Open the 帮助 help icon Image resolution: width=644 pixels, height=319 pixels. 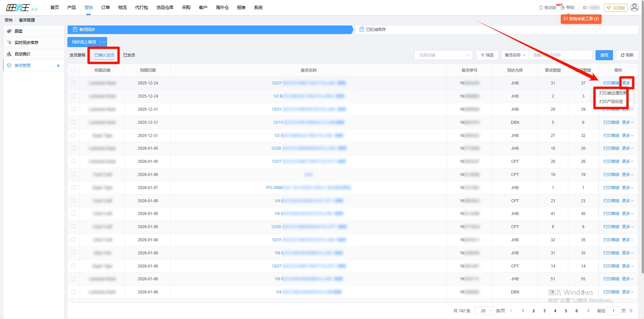pyautogui.click(x=563, y=8)
